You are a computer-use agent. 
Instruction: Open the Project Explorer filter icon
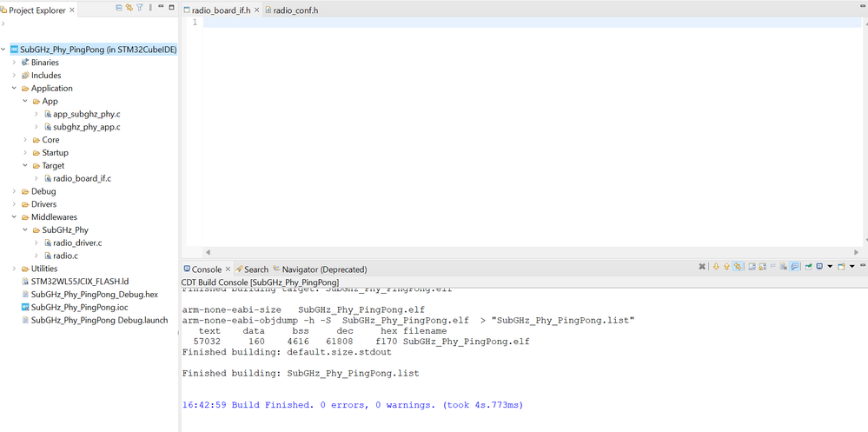[x=140, y=7]
